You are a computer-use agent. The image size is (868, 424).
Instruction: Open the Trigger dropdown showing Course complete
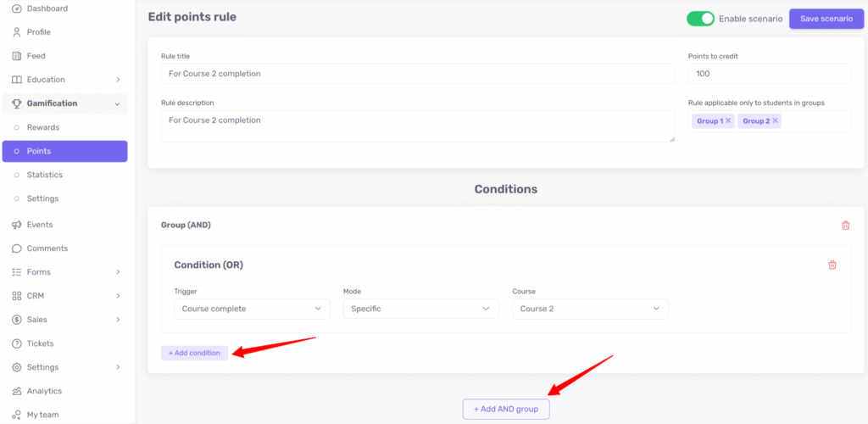point(252,309)
